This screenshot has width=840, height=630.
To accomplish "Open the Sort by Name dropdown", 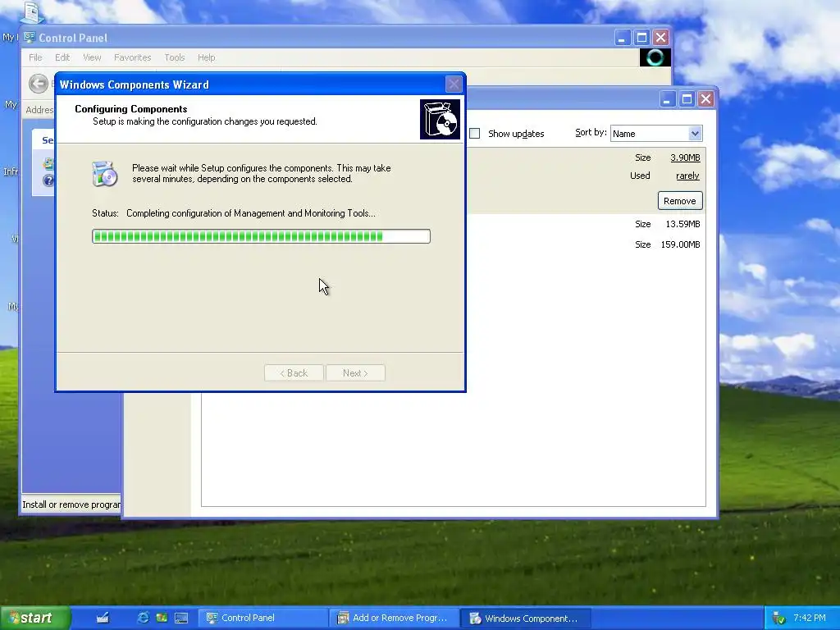I will click(x=656, y=134).
